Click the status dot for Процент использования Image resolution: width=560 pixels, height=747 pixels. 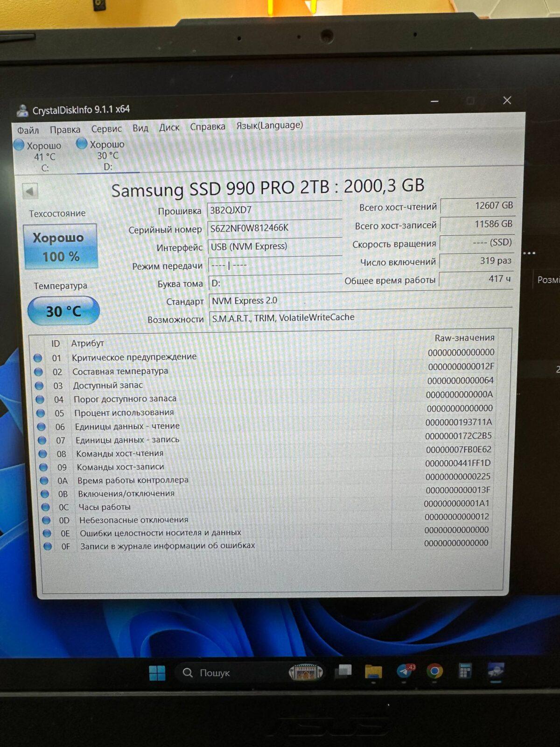coord(41,413)
